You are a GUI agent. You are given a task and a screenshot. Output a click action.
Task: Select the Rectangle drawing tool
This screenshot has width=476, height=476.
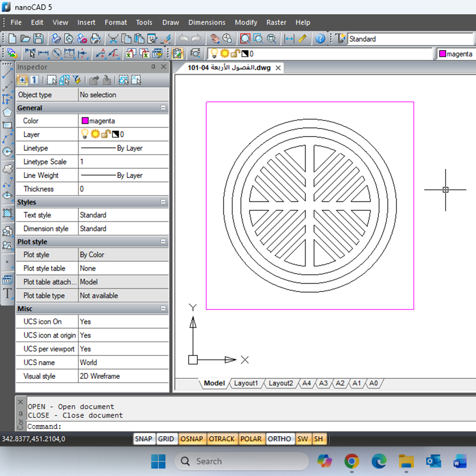pos(7,126)
